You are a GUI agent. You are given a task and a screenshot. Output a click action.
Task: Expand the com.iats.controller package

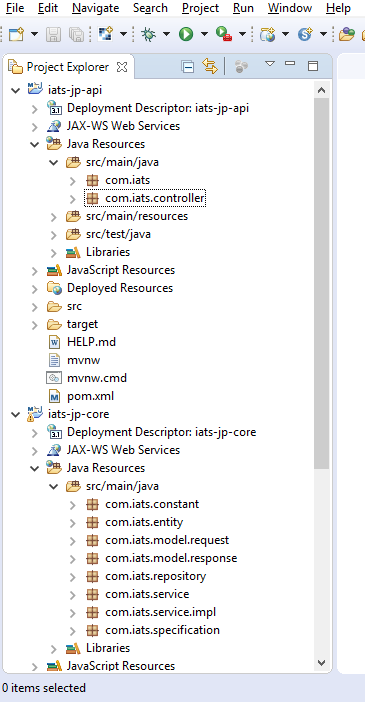(73, 198)
